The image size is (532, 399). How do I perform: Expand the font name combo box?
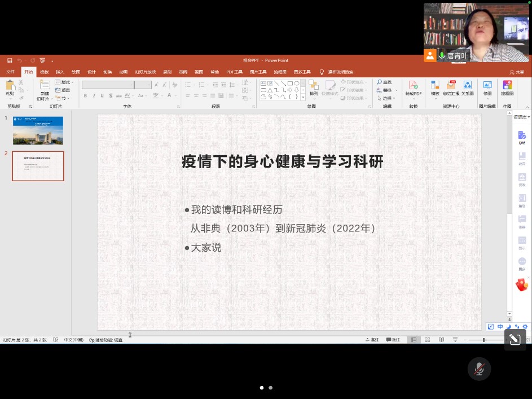(x=131, y=85)
